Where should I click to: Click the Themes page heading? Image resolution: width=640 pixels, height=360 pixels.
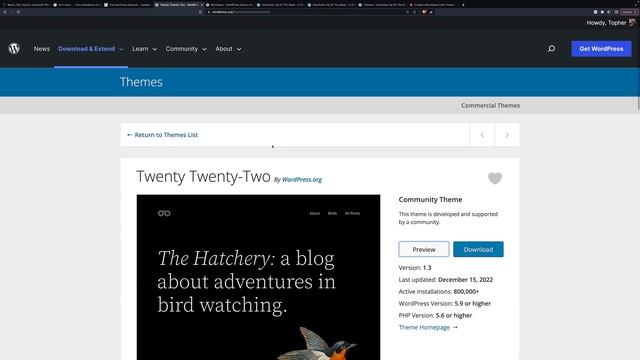[x=141, y=82]
